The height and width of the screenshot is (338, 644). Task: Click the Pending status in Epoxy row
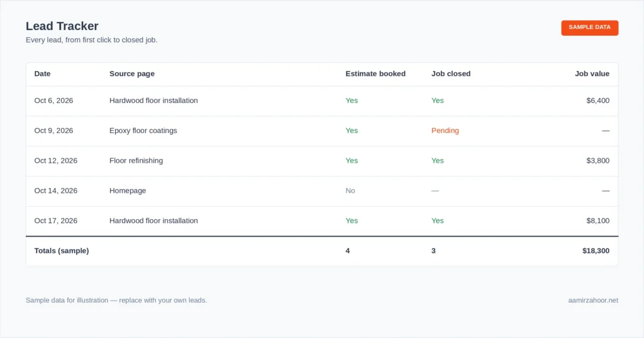445,131
